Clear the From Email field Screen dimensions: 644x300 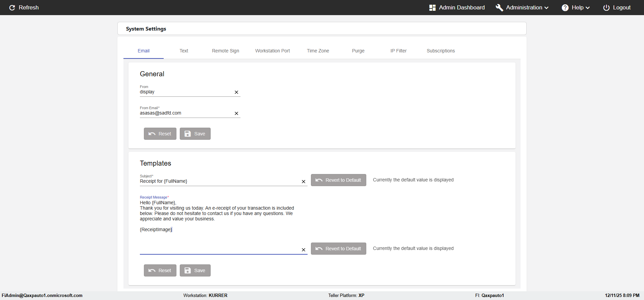[x=236, y=113]
